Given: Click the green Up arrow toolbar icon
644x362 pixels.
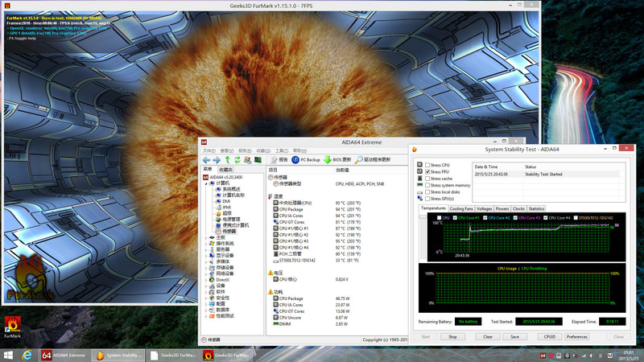Looking at the screenshot, I should point(226,159).
